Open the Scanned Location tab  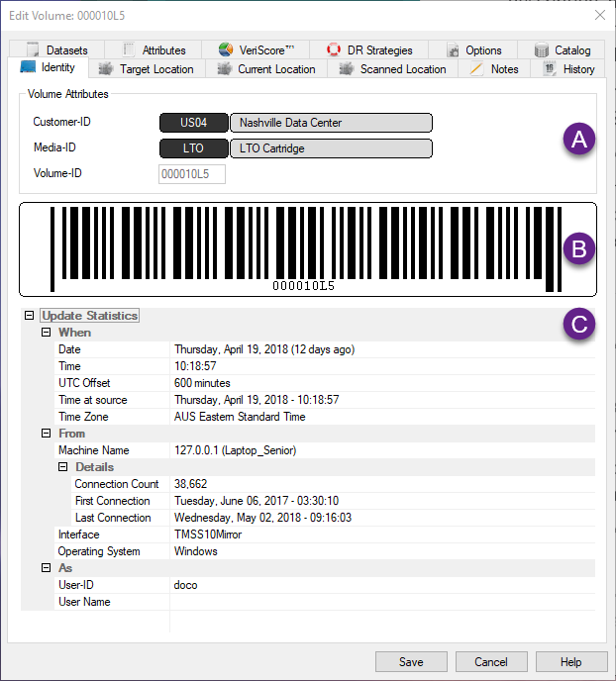393,68
